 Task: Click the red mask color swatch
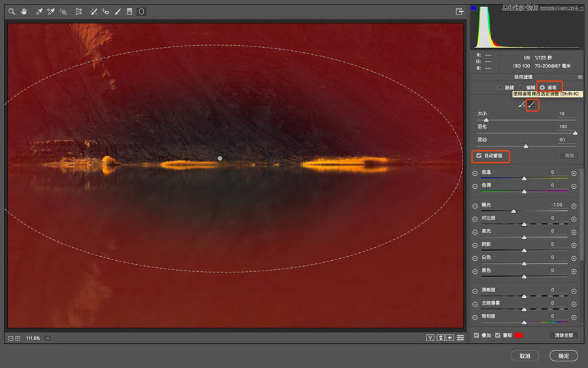519,335
